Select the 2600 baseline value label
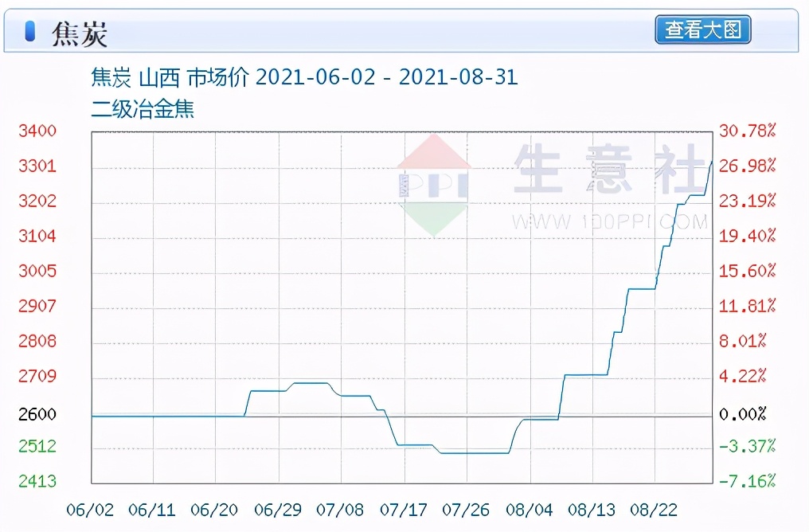 click(37, 415)
